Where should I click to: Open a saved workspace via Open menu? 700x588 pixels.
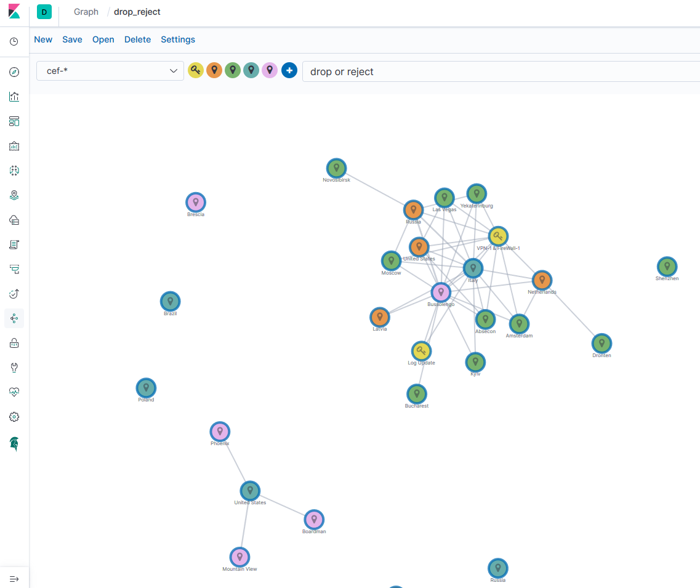[x=103, y=39]
